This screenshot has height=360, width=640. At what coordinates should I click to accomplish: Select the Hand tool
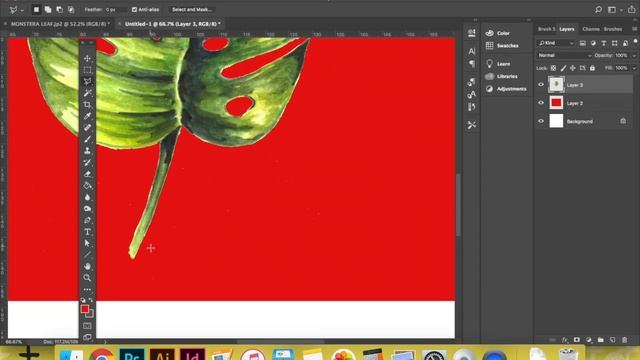point(87,266)
